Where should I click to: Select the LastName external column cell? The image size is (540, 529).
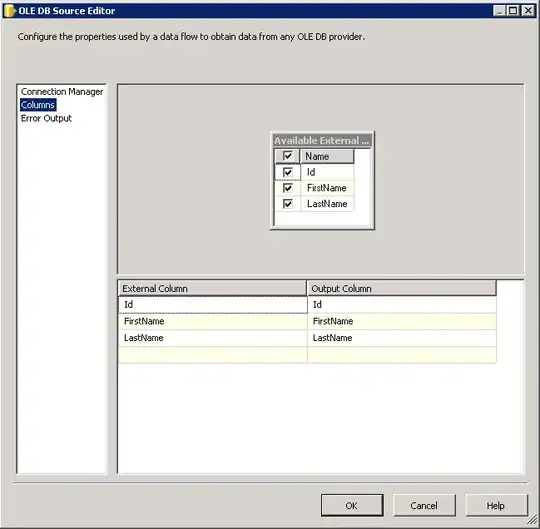pyautogui.click(x=212, y=338)
